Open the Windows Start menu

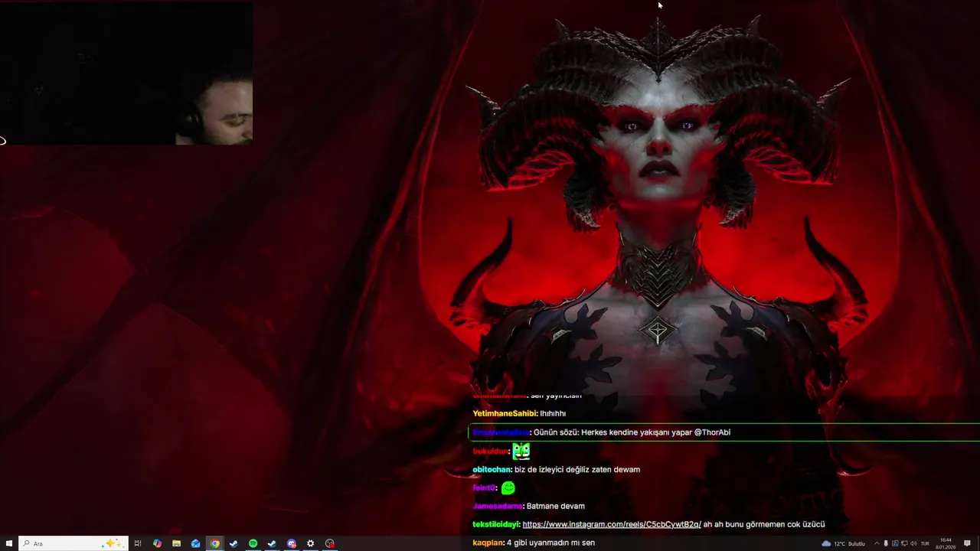9,543
